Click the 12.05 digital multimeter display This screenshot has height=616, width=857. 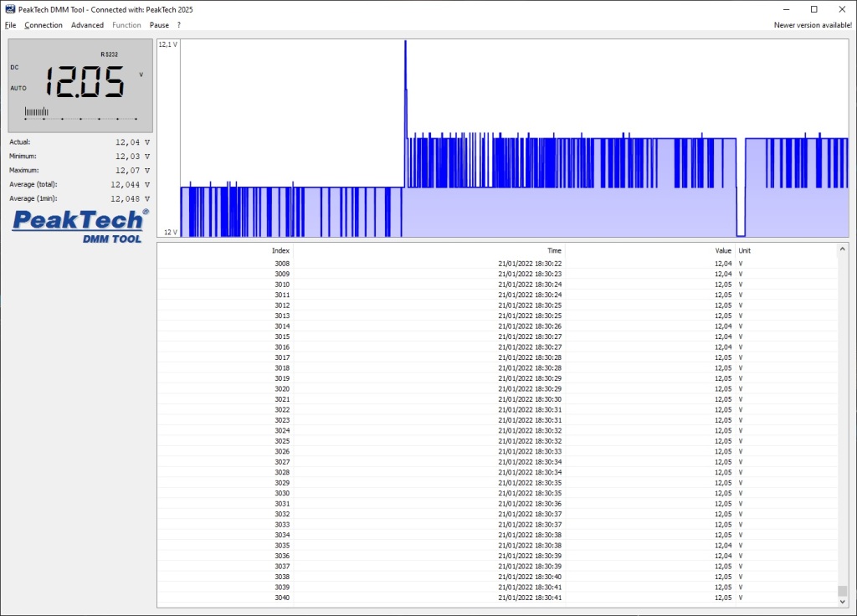point(84,83)
